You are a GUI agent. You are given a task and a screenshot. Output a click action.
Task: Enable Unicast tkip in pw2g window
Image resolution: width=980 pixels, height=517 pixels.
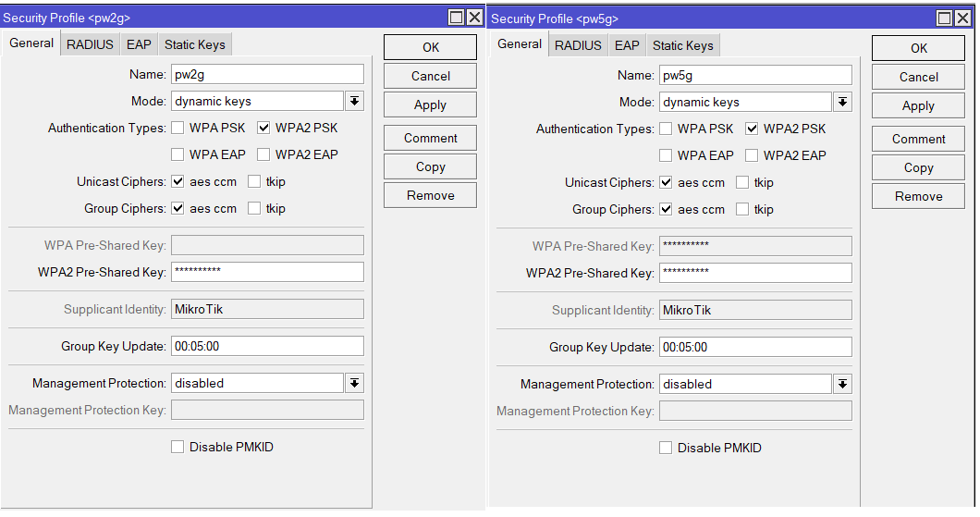pyautogui.click(x=253, y=181)
